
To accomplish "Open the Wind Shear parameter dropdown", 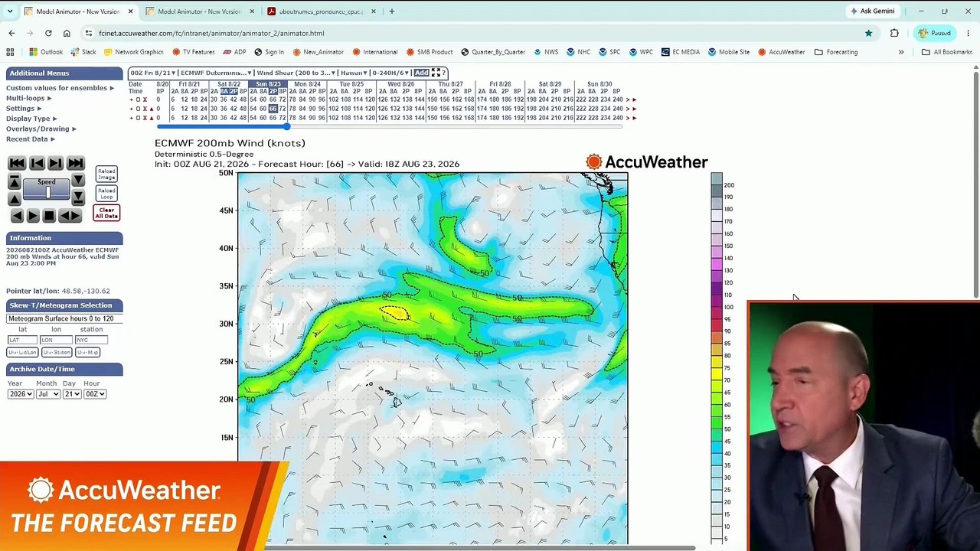I will tap(296, 73).
